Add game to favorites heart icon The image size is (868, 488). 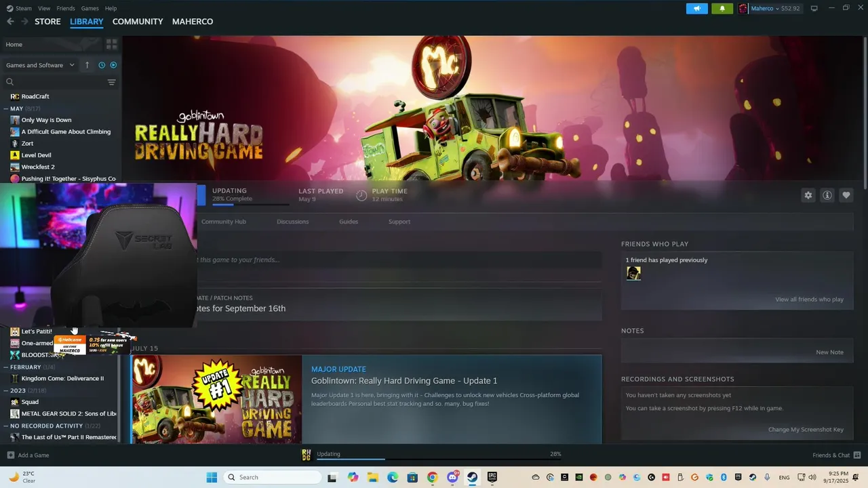point(846,195)
